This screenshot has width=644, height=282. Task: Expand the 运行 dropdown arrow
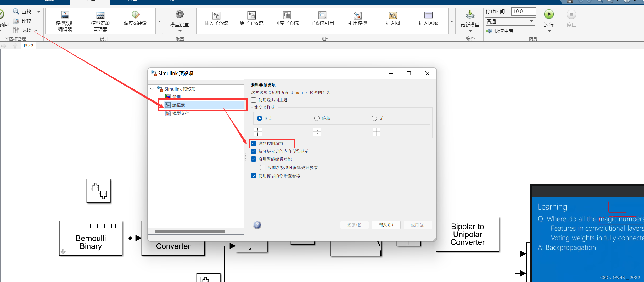click(x=549, y=31)
